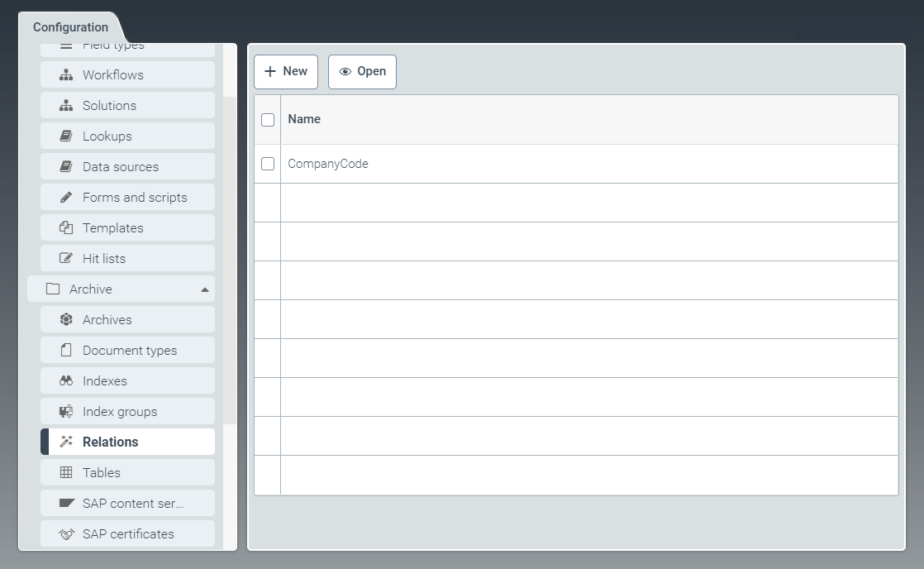Click the Workflows hierarchy icon
The image size is (924, 569).
[x=66, y=75]
